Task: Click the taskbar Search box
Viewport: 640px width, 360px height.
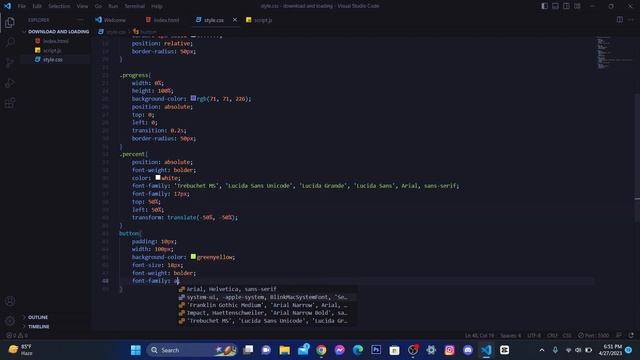Action: click(x=191, y=350)
